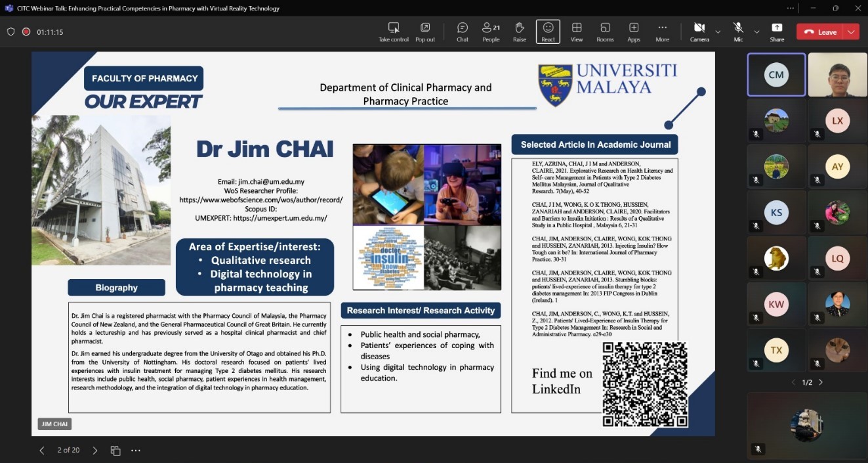Expand microphone options arrow
The width and height of the screenshot is (868, 463).
[x=756, y=32]
